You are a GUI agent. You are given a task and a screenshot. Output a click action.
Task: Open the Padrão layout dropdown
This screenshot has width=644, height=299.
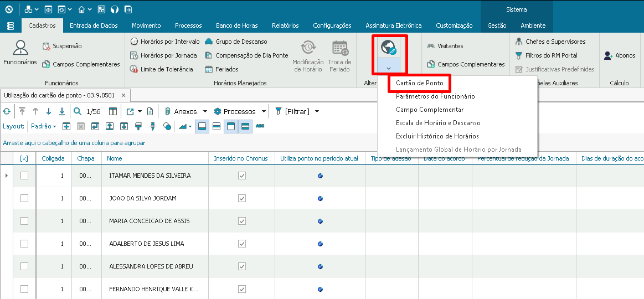click(44, 126)
